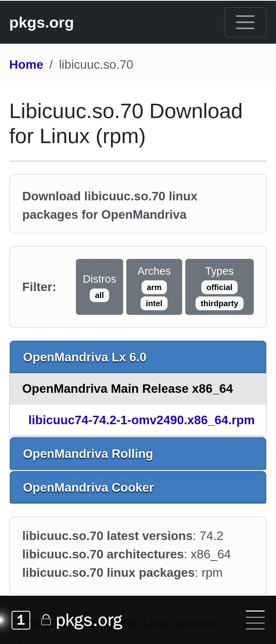Open the browser menu in bottom bar
276x644 pixels.
click(255, 620)
